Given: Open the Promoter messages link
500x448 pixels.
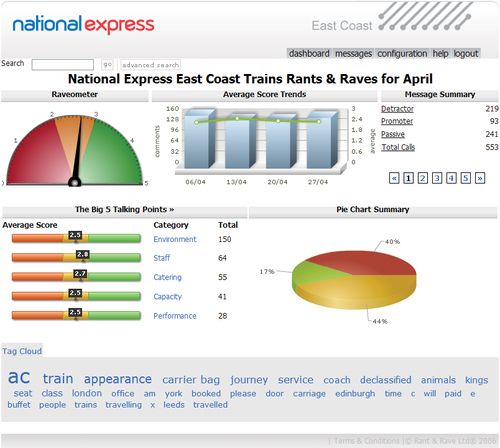Looking at the screenshot, I should click(397, 121).
